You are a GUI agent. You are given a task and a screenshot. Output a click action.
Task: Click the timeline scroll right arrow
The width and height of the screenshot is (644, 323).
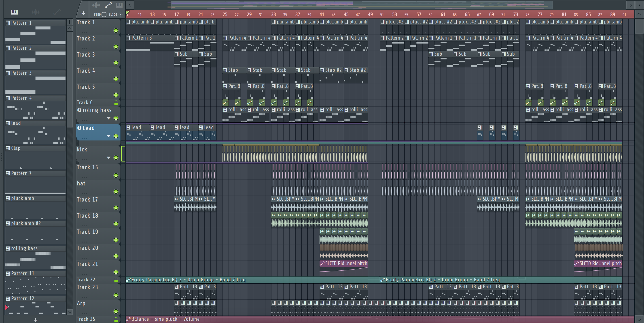pos(631,5)
